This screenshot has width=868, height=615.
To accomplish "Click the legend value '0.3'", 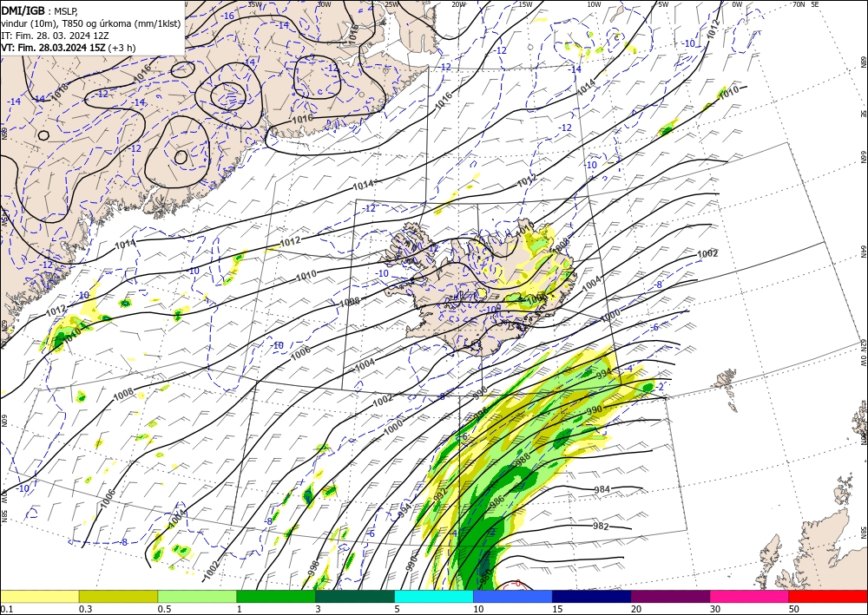I will point(85,609).
